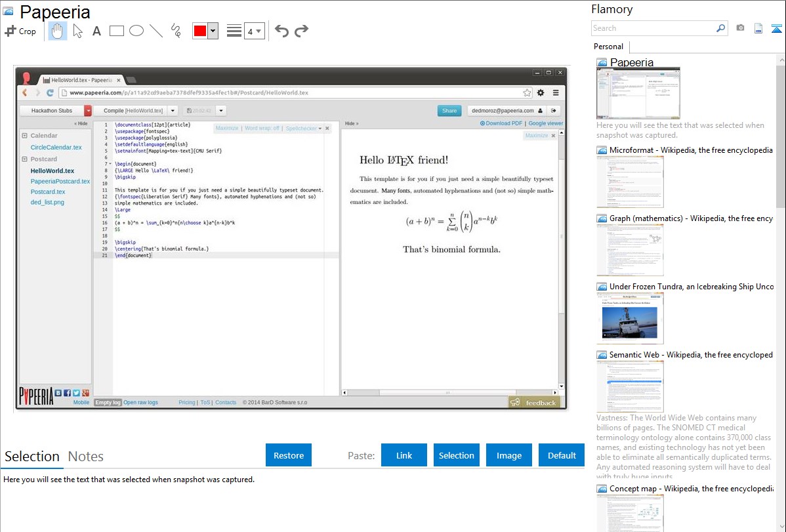This screenshot has height=532, width=786.
Task: Pick the rectangle shape tool
Action: pyautogui.click(x=117, y=31)
